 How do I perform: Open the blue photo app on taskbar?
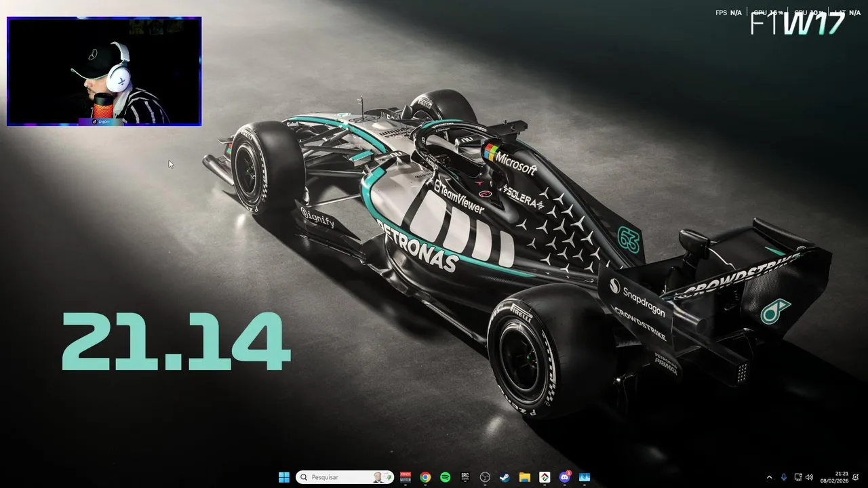tap(585, 477)
